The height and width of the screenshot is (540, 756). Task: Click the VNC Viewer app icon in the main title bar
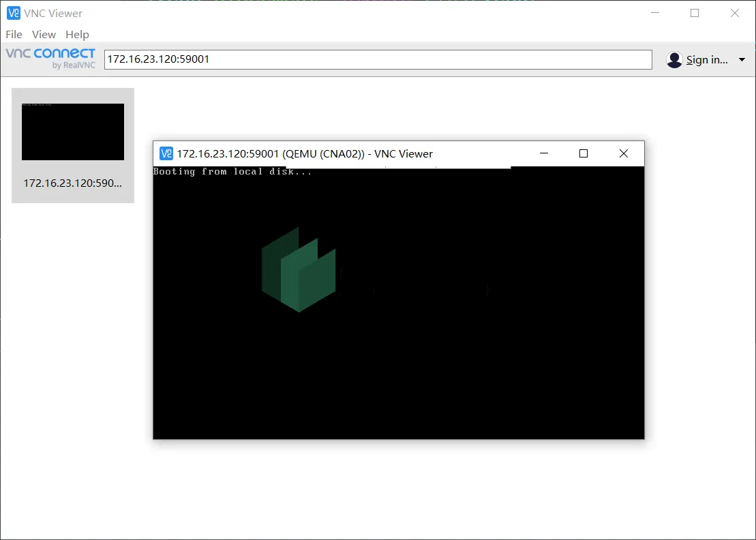point(14,13)
